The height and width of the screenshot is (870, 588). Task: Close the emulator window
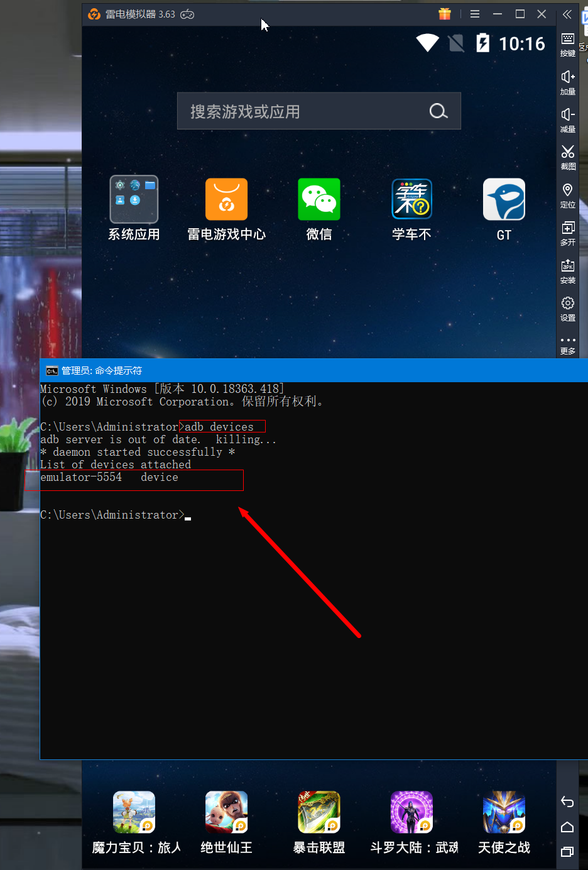click(542, 14)
